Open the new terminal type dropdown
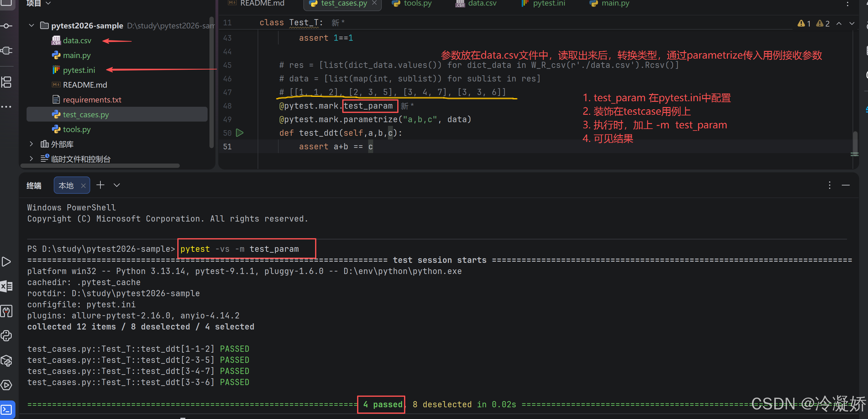The width and height of the screenshot is (868, 419). click(116, 185)
